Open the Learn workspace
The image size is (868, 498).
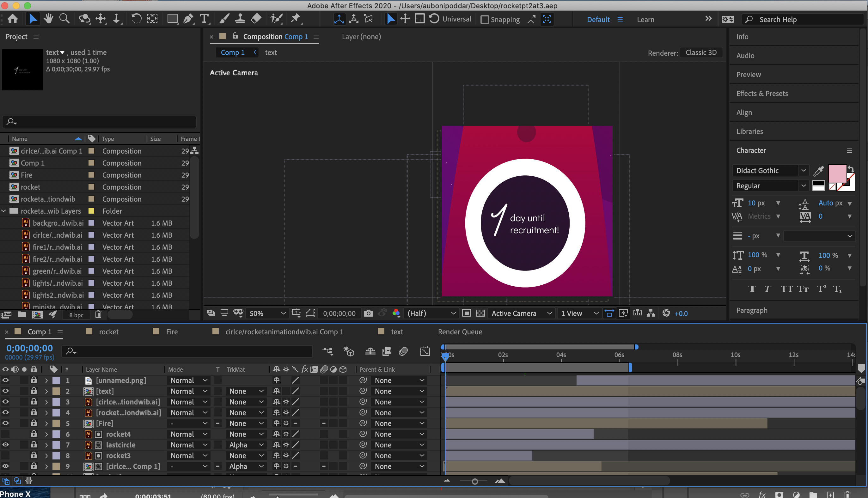click(645, 20)
